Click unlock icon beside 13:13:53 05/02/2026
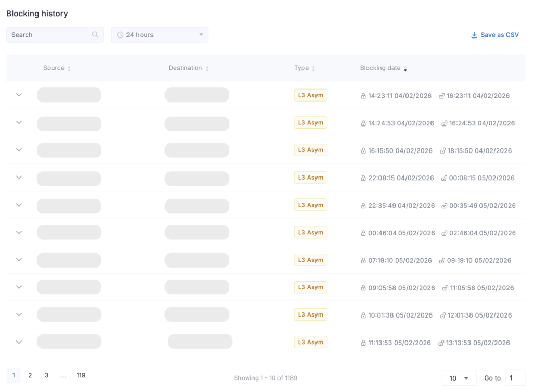 point(442,343)
